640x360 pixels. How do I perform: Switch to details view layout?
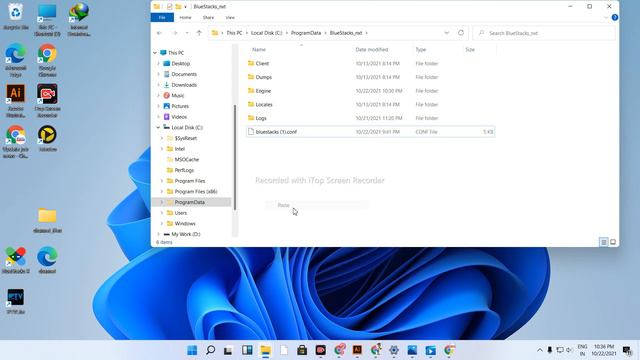tap(604, 242)
